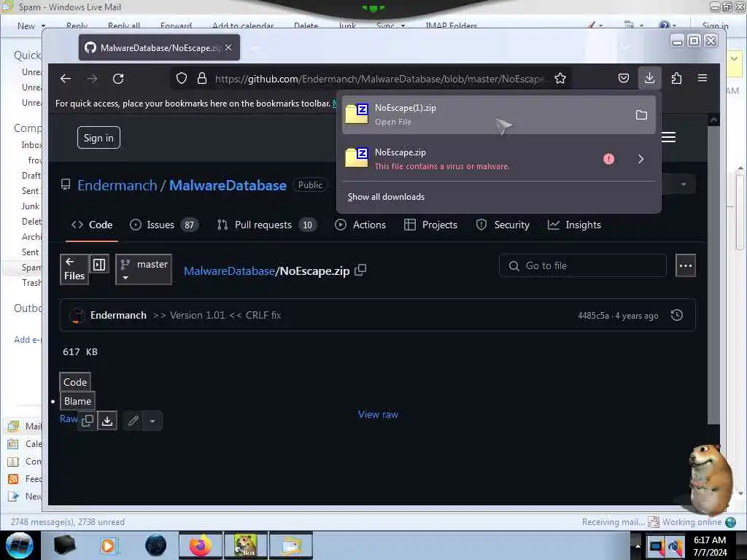The image size is (747, 560).
Task: View file history clock icon
Action: (x=676, y=315)
